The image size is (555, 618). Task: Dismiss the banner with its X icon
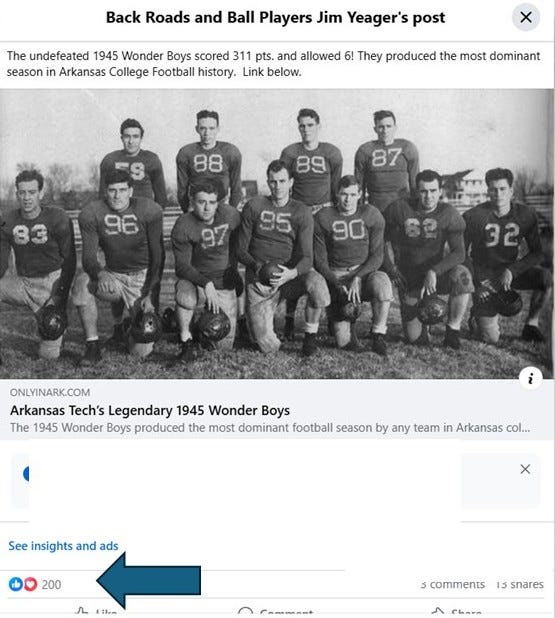[525, 469]
